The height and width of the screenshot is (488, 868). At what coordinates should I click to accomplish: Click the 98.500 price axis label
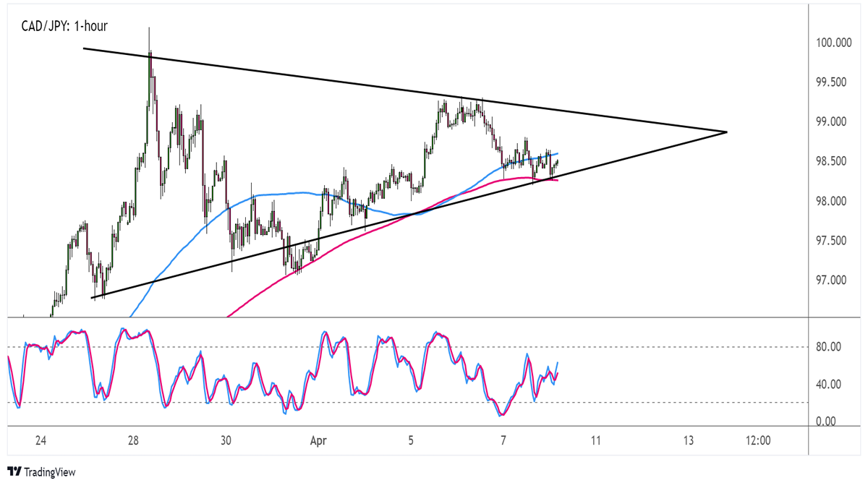coord(833,161)
